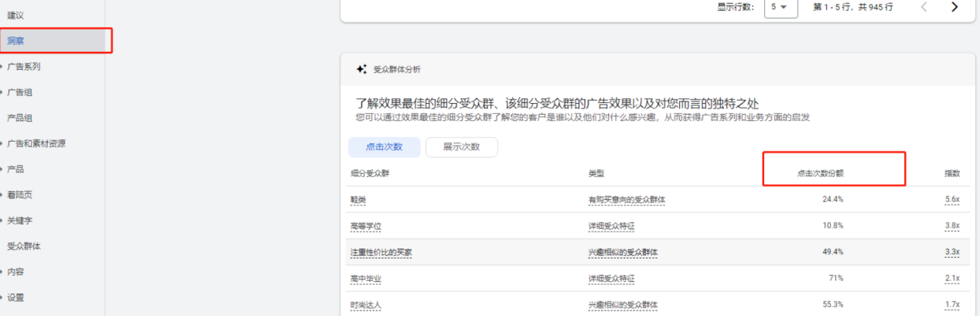Open the 时尚达人 audience segment
The image size is (980, 316).
(366, 305)
